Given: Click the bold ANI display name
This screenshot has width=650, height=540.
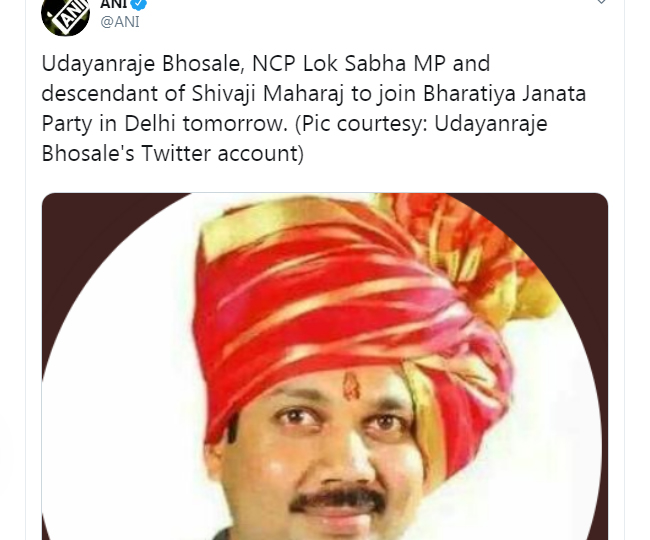Looking at the screenshot, I should (x=113, y=4).
